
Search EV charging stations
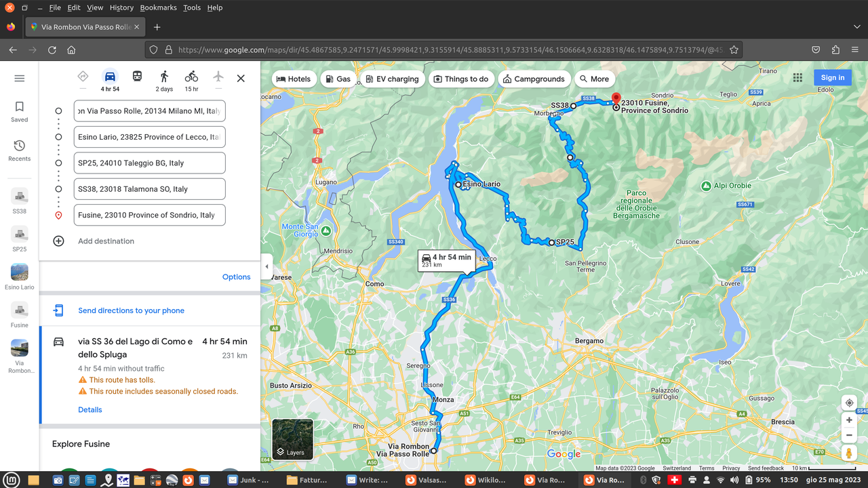click(392, 79)
